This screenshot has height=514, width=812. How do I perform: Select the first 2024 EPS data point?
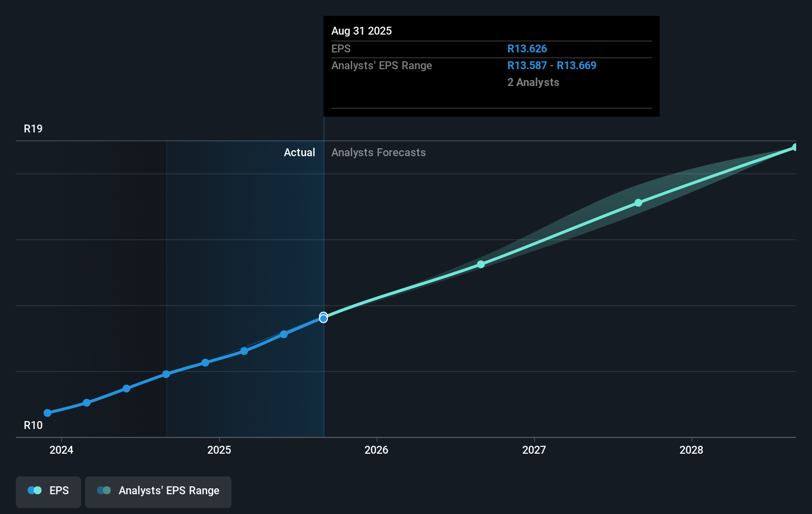point(47,413)
